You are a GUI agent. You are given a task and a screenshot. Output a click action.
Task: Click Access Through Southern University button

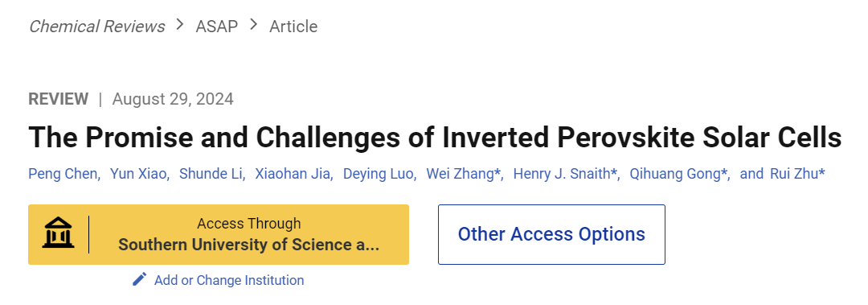coord(219,234)
